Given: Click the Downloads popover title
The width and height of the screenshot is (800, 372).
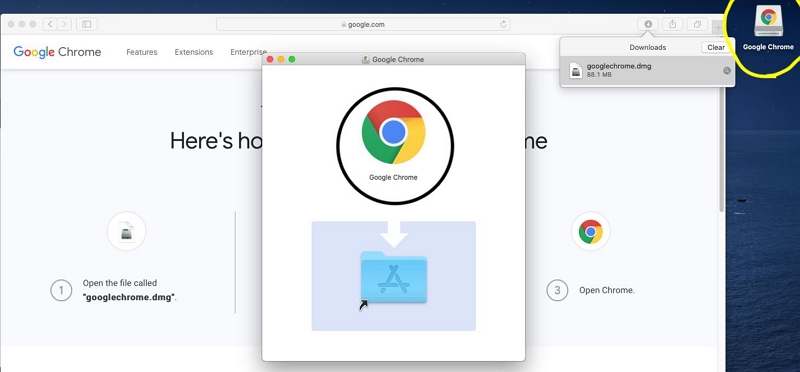Looking at the screenshot, I should (647, 47).
